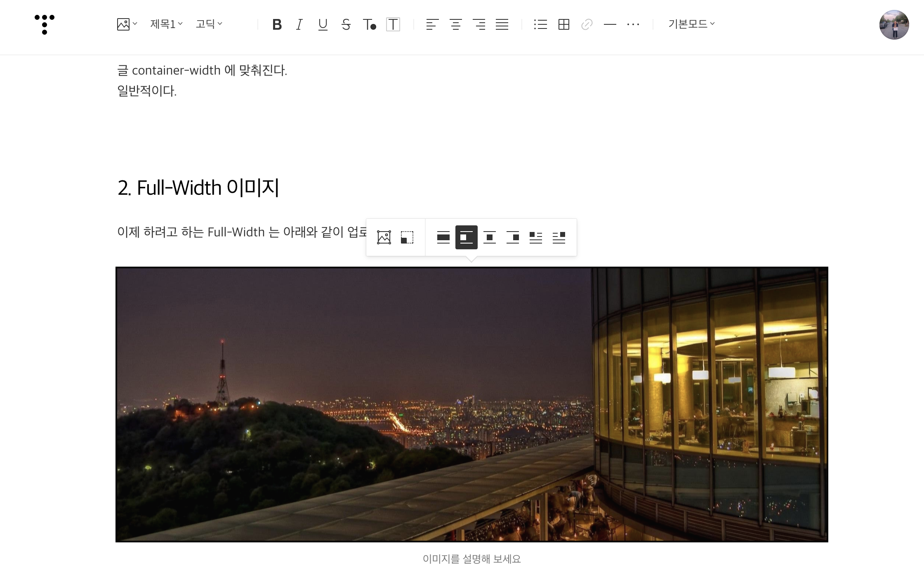Viewport: 924px width, 582px height.
Task: Open the image edit tool in popup
Action: pyautogui.click(x=384, y=237)
